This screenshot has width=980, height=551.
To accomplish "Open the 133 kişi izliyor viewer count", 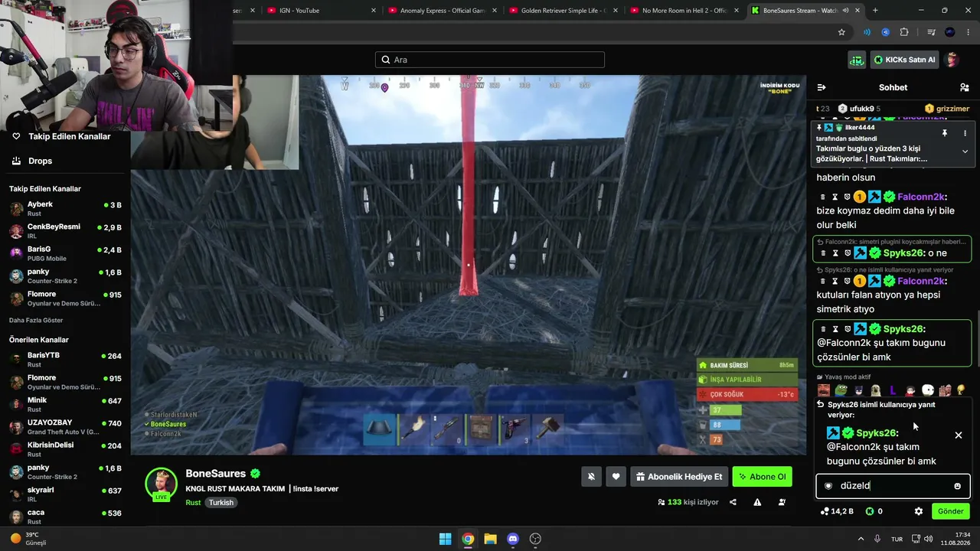I will (x=688, y=502).
